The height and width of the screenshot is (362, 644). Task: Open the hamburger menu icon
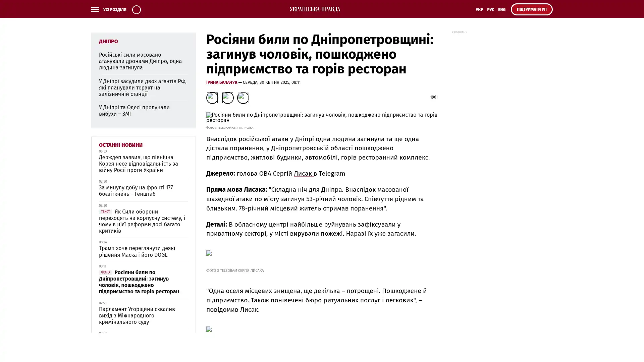[x=95, y=9]
